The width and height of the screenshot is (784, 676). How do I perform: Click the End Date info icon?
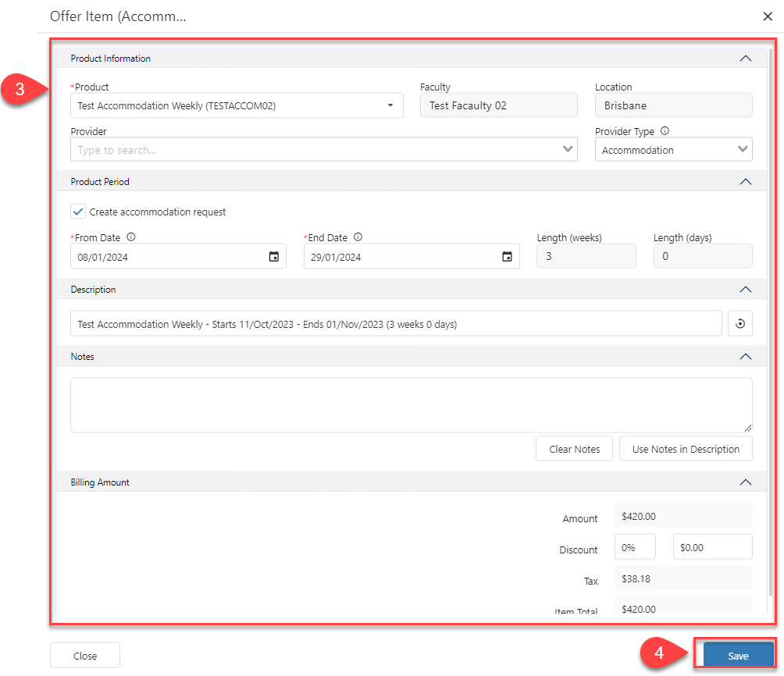click(x=357, y=237)
